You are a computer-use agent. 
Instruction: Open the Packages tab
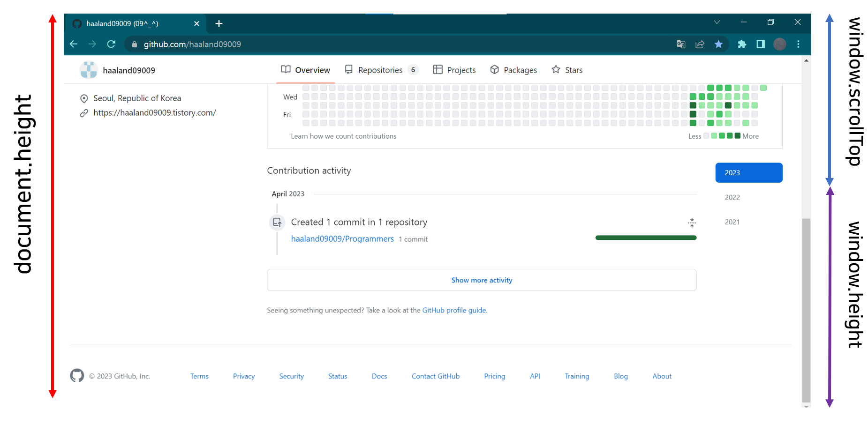click(x=513, y=70)
